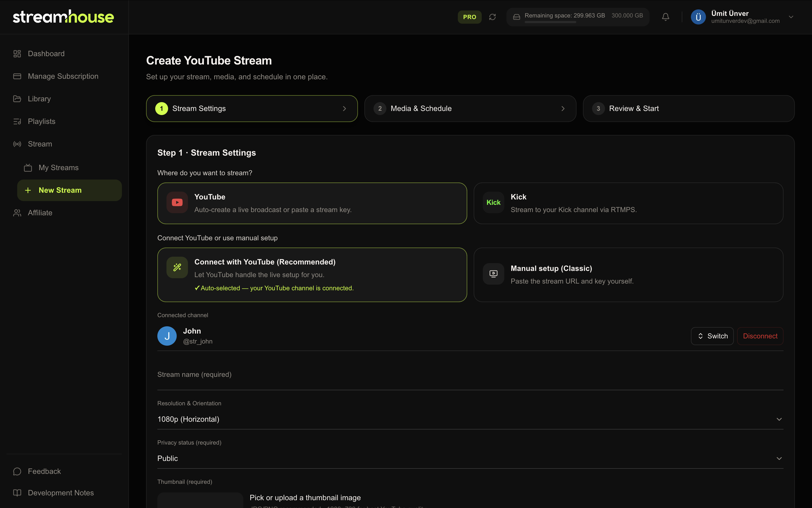Click the Pick or upload a thumbnail text

pos(305,498)
